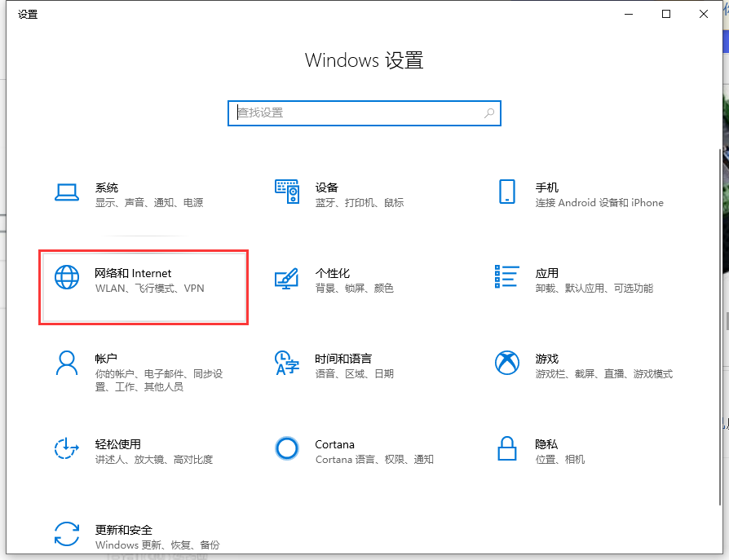Image resolution: width=729 pixels, height=560 pixels.
Task: Click the Xbox Gaming icon
Action: pyautogui.click(x=506, y=363)
